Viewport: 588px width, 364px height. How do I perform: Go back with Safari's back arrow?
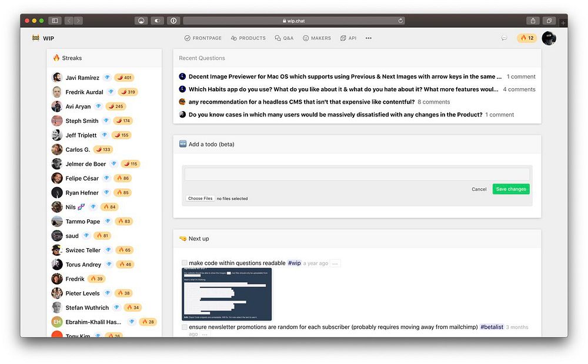pos(69,21)
